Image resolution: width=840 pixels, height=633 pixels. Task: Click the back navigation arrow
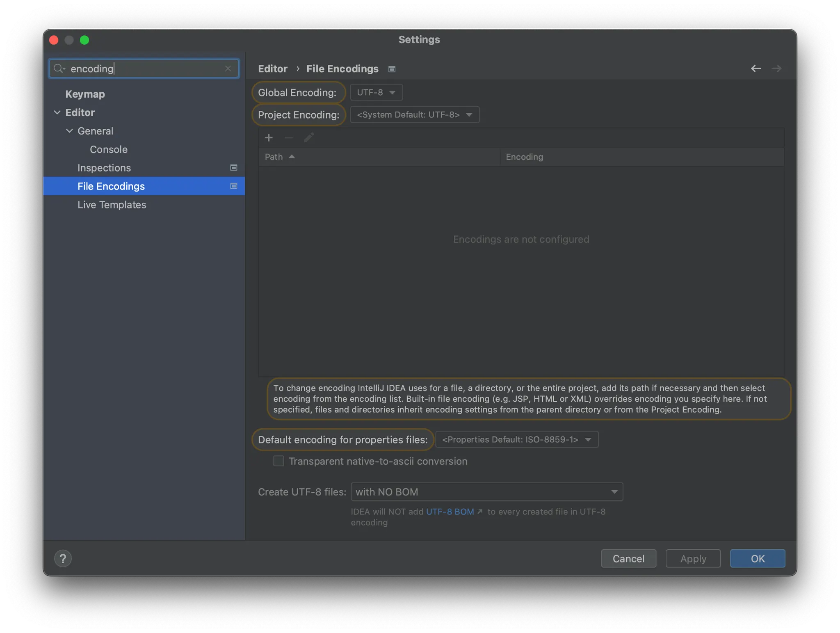click(x=756, y=69)
